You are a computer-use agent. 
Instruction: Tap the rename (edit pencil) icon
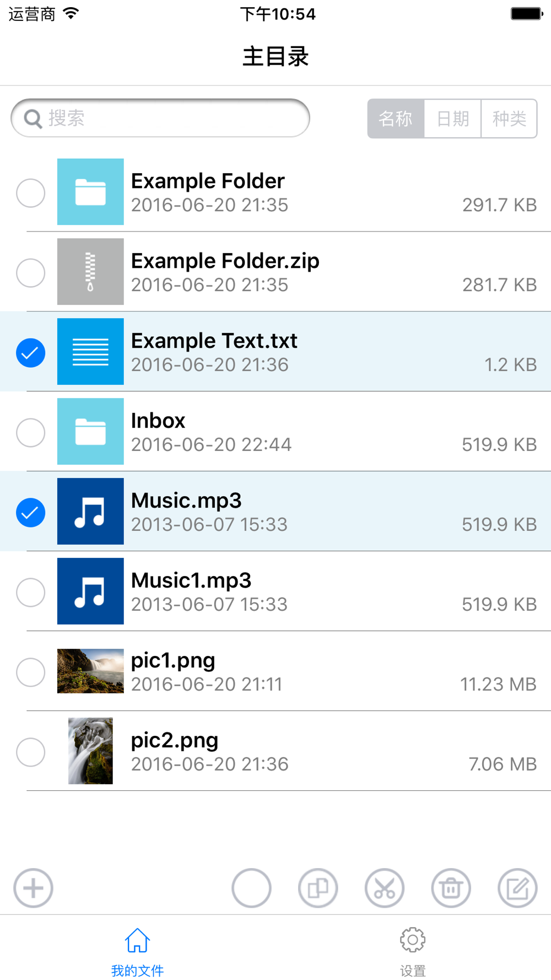(x=517, y=888)
